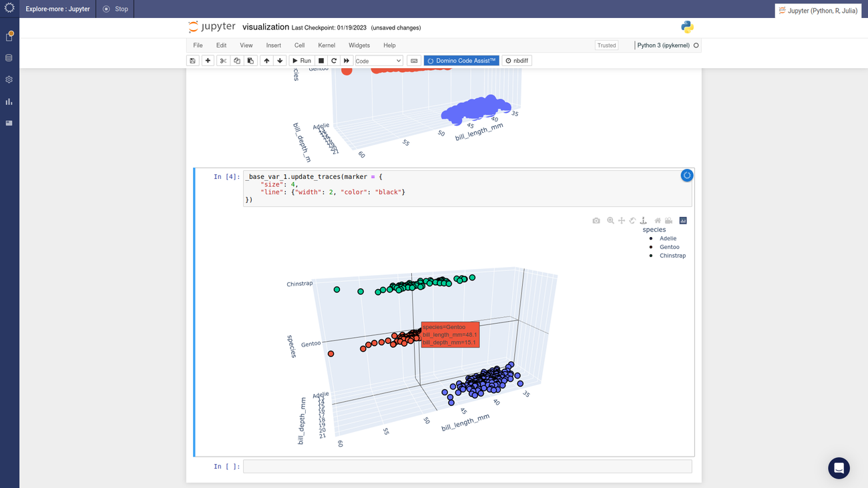Click the Domino Code Assist button

point(461,61)
